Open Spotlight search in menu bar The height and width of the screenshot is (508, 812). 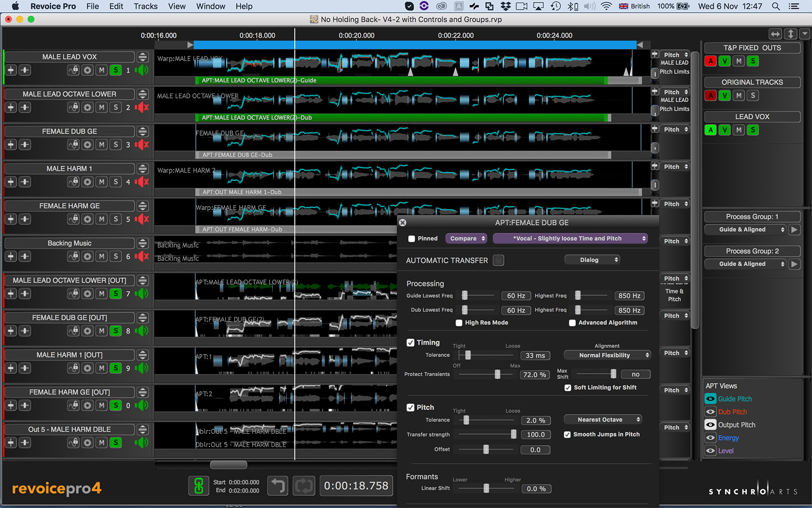(x=775, y=6)
